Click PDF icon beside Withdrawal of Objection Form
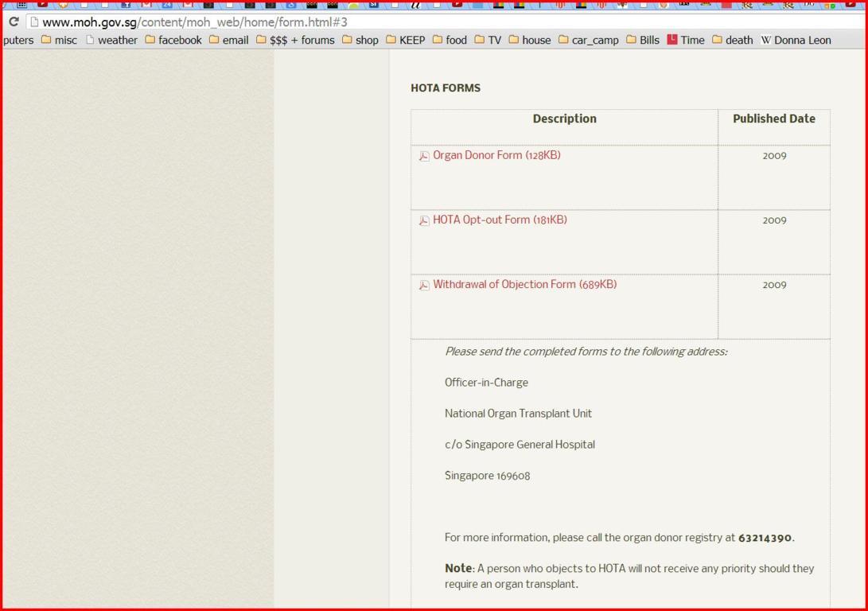The height and width of the screenshot is (611, 868). pyautogui.click(x=424, y=285)
